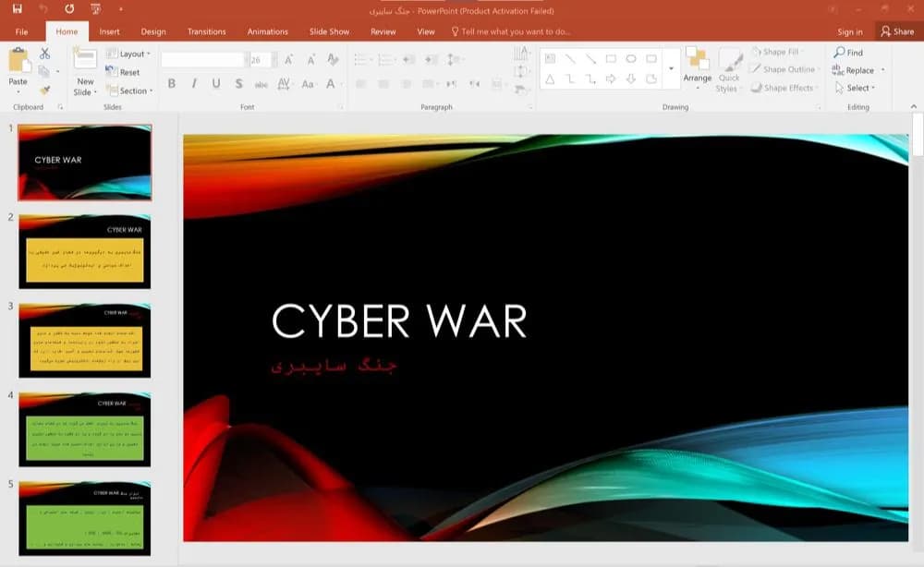Select the Right Arrow shape in gallery
The height and width of the screenshot is (567, 924).
click(x=611, y=78)
